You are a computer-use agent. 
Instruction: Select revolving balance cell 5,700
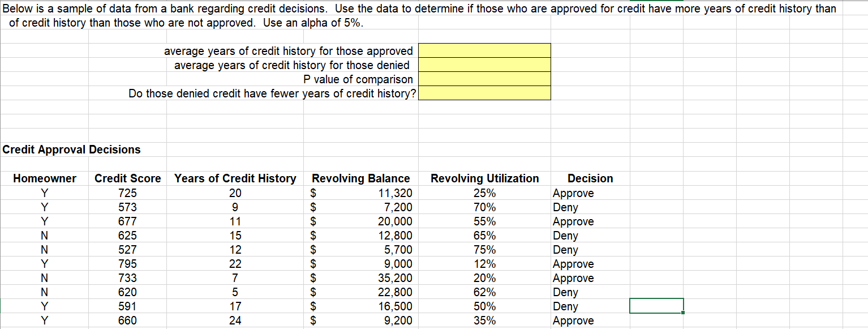point(361,250)
